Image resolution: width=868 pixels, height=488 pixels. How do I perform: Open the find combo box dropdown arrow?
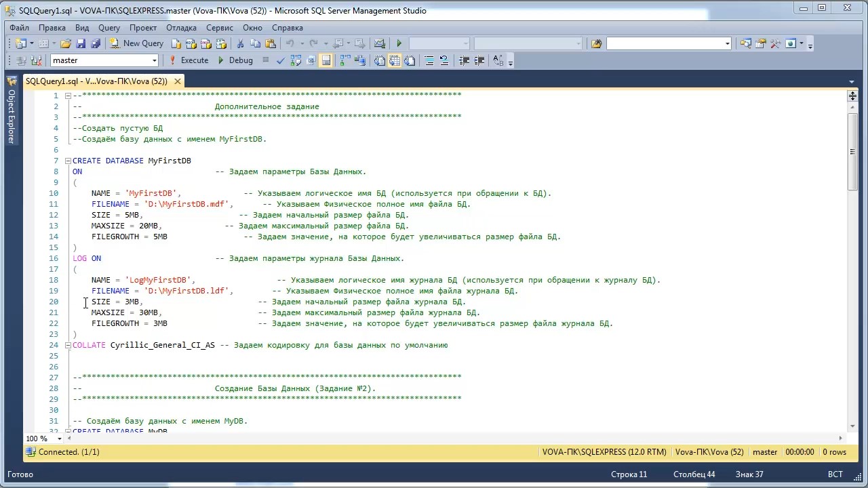(728, 43)
